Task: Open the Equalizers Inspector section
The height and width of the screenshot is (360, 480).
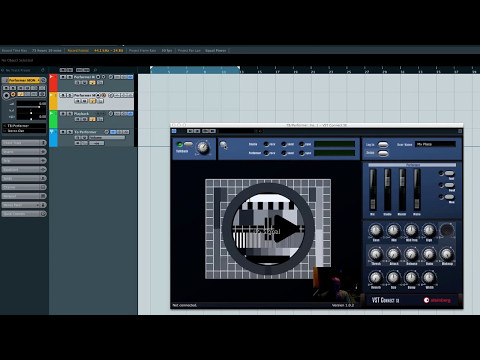Action: point(24,169)
